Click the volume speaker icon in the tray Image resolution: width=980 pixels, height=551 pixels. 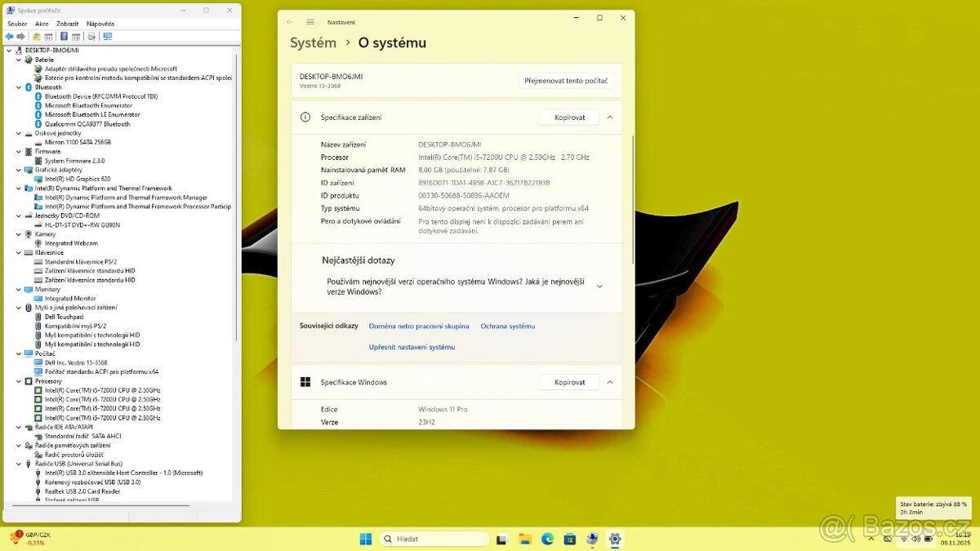pos(915,539)
